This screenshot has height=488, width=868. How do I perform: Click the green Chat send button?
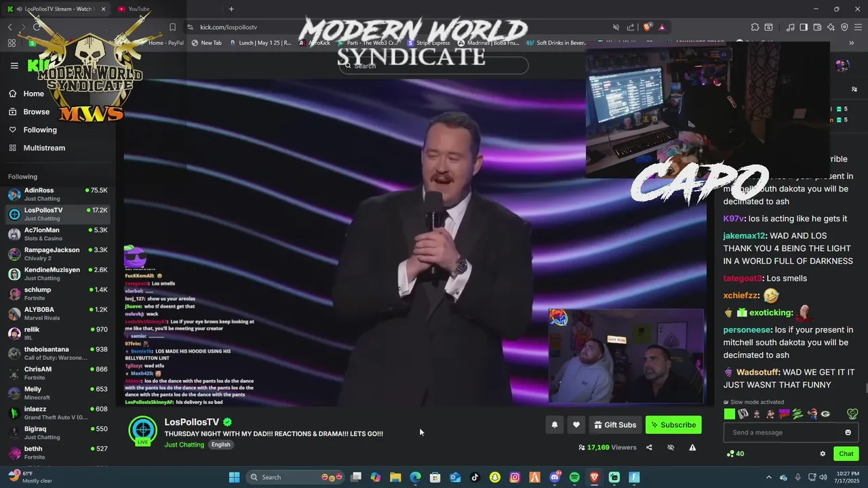point(846,453)
